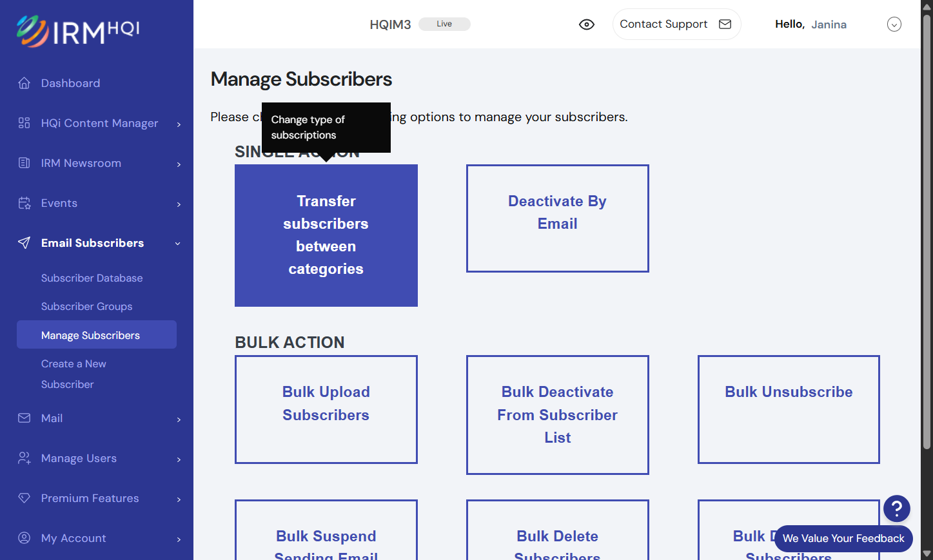Viewport: 933px width, 560px height.
Task: Click the Bulk Unsubscribe tile
Action: [789, 409]
